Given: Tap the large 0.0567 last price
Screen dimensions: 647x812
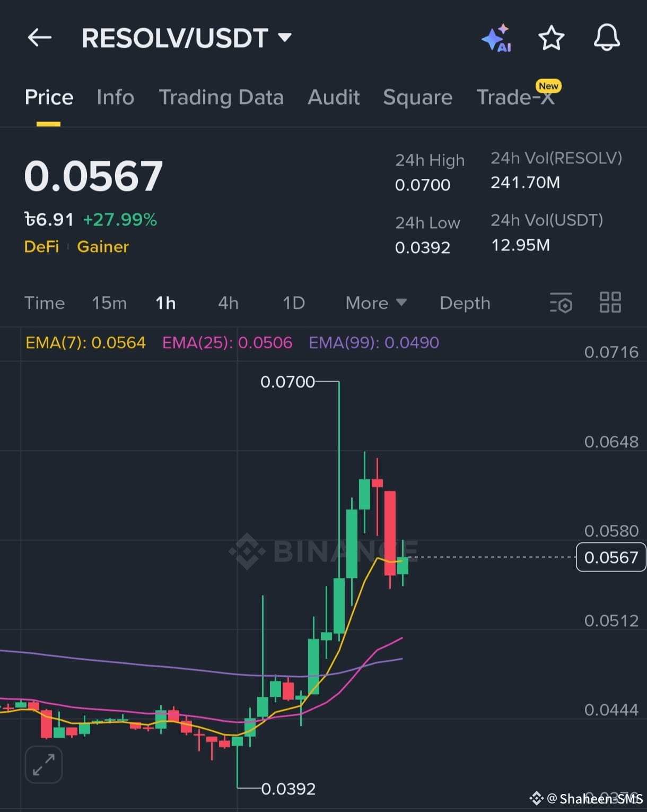Looking at the screenshot, I should pyautogui.click(x=93, y=176).
